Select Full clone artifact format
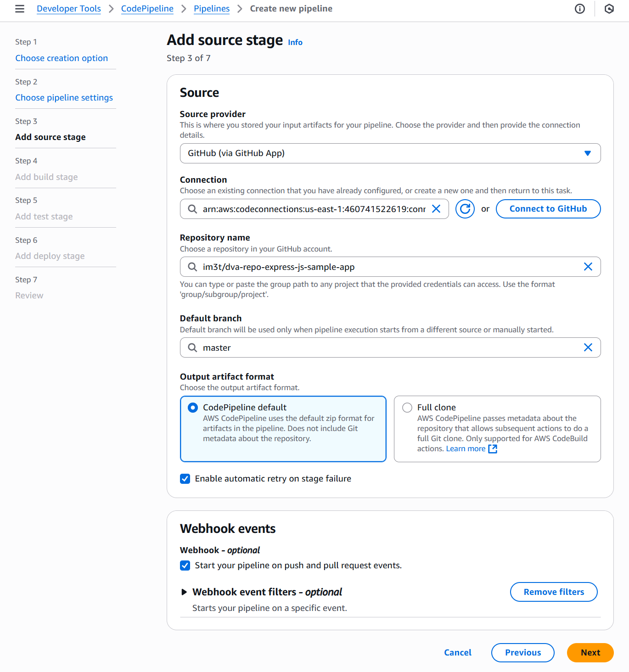The width and height of the screenshot is (629, 672). 407,408
